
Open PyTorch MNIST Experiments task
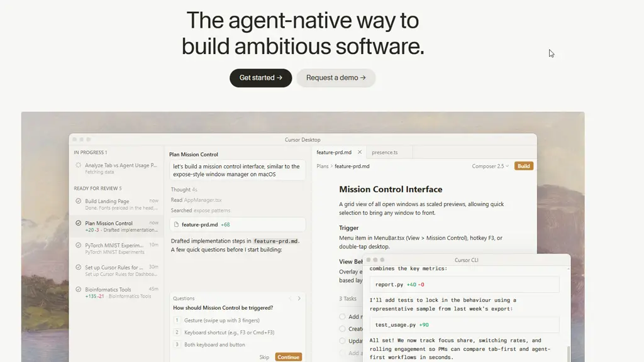117,248
